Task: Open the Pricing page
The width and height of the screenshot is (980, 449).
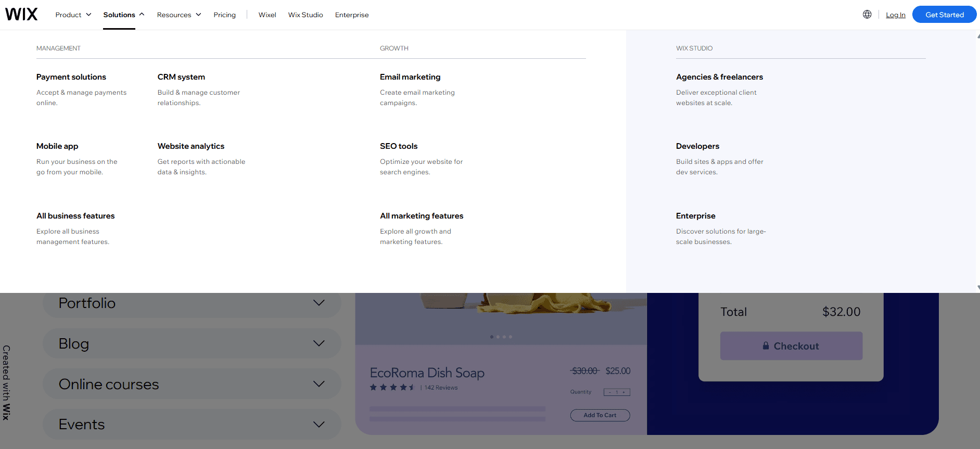Action: (x=224, y=15)
